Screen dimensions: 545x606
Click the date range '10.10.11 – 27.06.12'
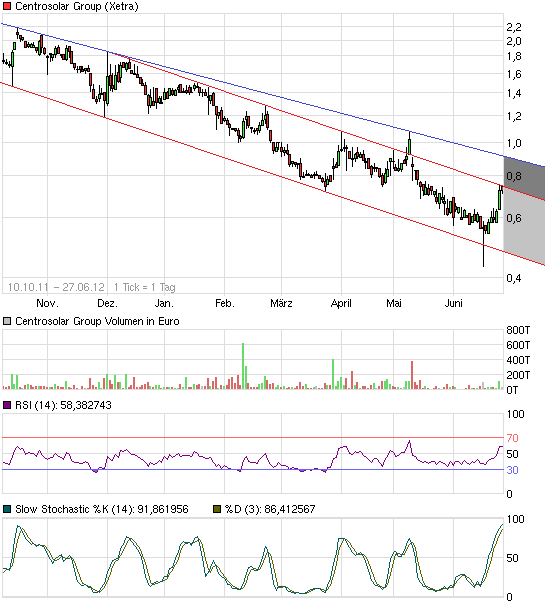[x=56, y=287]
